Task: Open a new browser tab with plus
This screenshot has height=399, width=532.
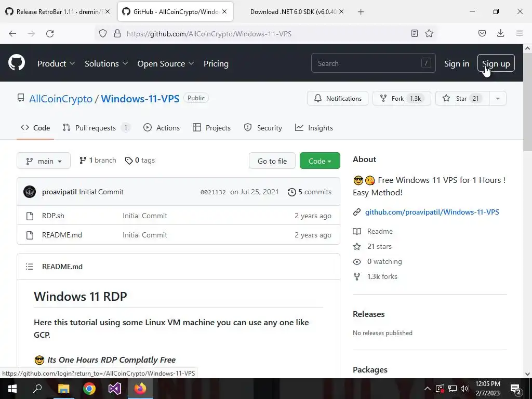Action: pyautogui.click(x=361, y=12)
